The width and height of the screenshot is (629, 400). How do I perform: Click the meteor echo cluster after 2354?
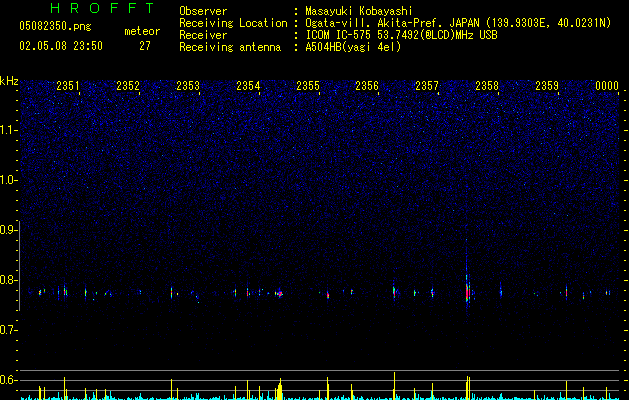[x=280, y=293]
